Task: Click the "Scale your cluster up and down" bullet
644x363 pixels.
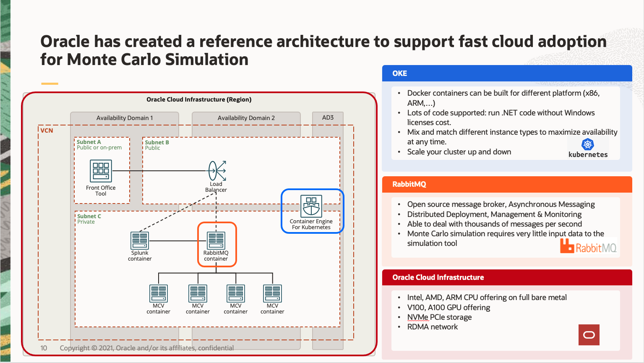Action: [x=459, y=152]
